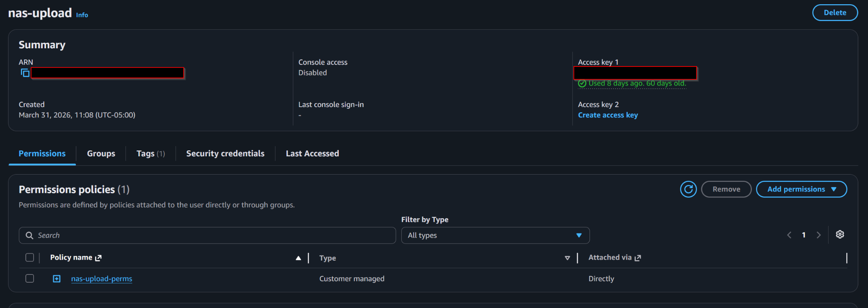Click the Attached via external link icon
This screenshot has width=868, height=308.
pos(638,258)
